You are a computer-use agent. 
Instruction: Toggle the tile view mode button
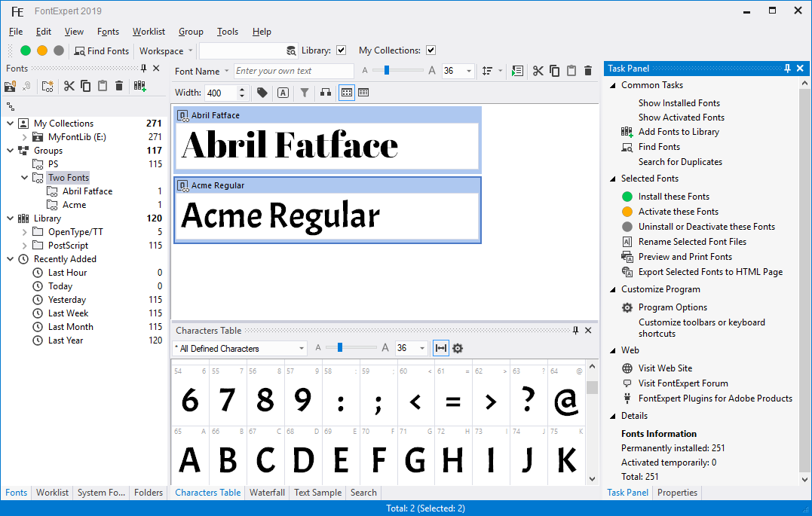tap(347, 93)
